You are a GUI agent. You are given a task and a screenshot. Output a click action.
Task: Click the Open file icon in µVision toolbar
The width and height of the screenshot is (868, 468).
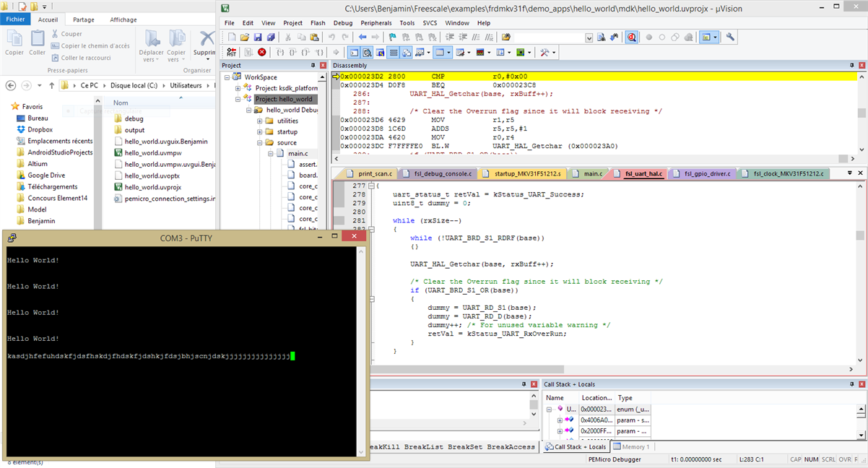tap(245, 37)
